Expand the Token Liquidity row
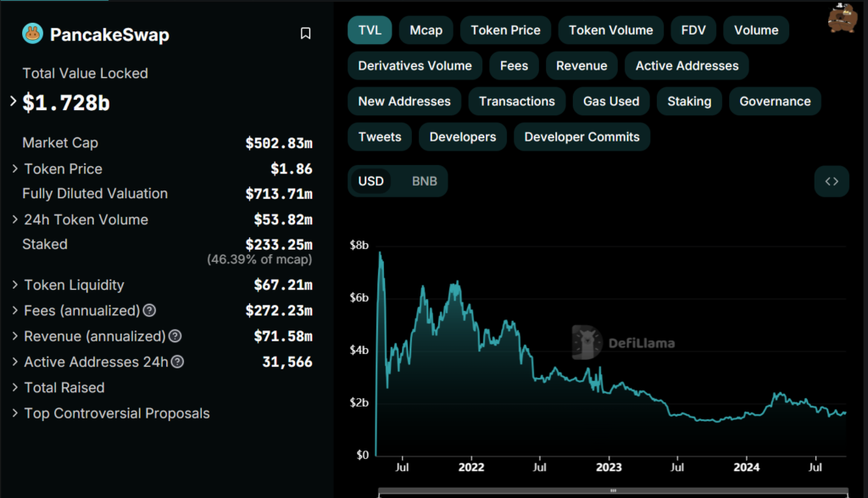Image resolution: width=868 pixels, height=498 pixels. coord(15,285)
